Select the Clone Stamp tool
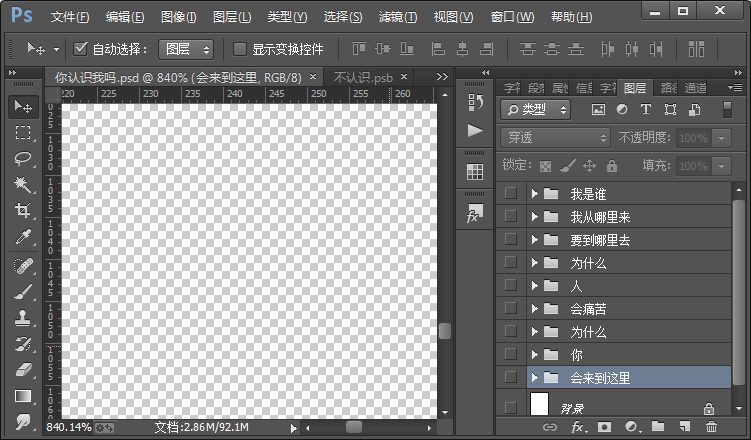This screenshot has width=751, height=440. [23, 318]
